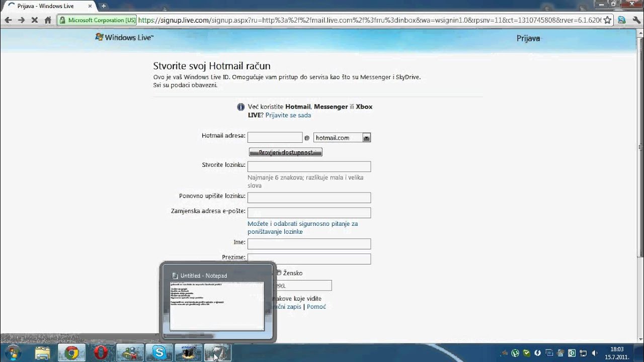644x362 pixels.
Task: Open the Windows Start menu orb
Action: point(12,352)
